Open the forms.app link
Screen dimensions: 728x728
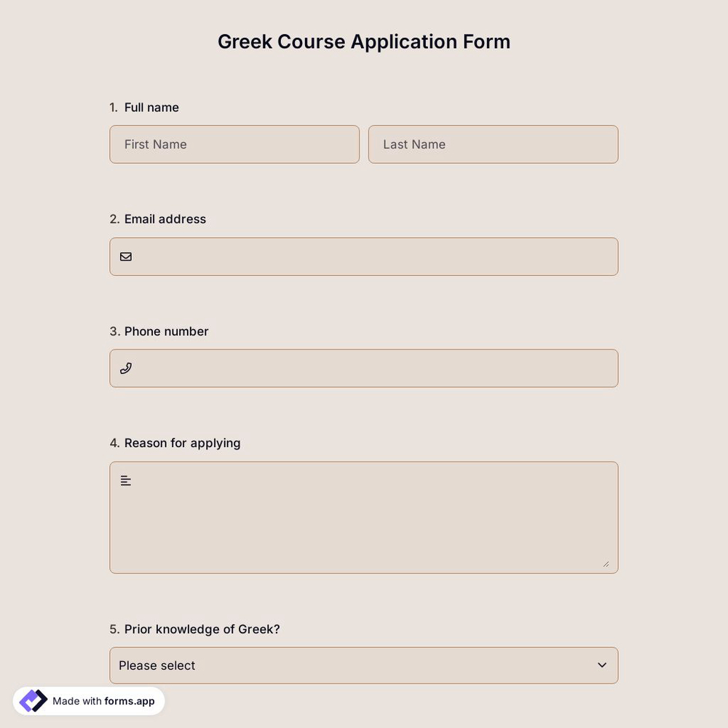coord(128,701)
